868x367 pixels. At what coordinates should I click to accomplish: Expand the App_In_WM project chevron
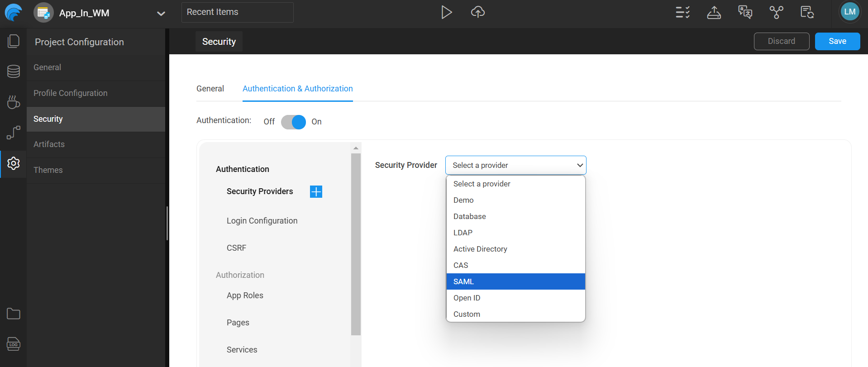coord(161,14)
